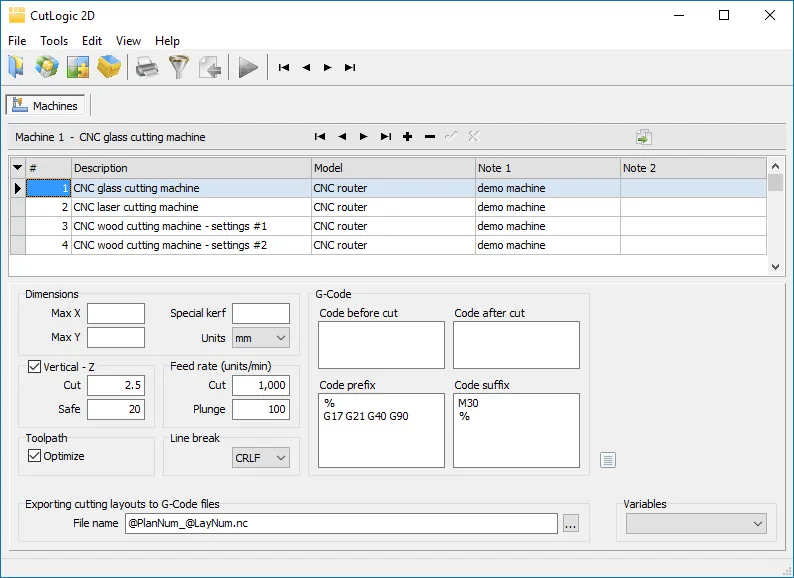Click the copy machine icon with green arrow
The height and width of the screenshot is (578, 794).
tap(644, 137)
